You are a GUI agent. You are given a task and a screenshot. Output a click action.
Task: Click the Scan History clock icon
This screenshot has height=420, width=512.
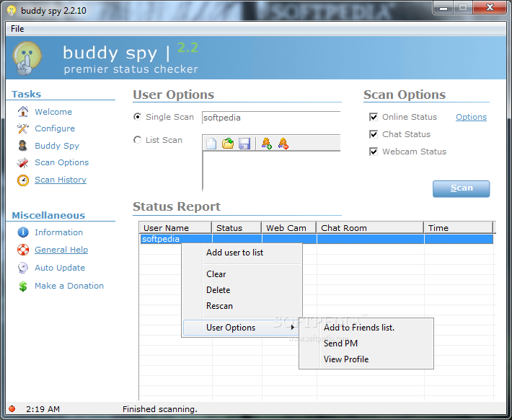pyautogui.click(x=23, y=180)
